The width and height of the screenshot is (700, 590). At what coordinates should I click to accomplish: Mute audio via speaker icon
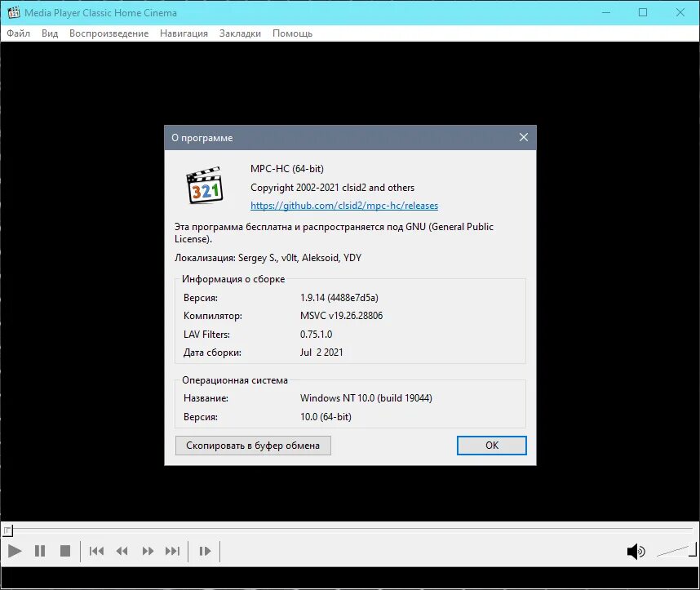[636, 552]
